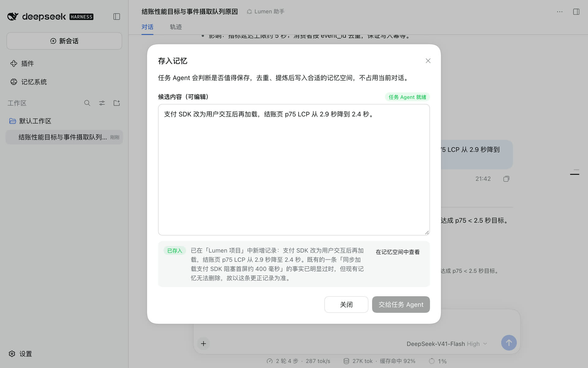588x368 pixels.
Task: Click the 任务 Agent 就绪 status badge
Action: (x=407, y=97)
